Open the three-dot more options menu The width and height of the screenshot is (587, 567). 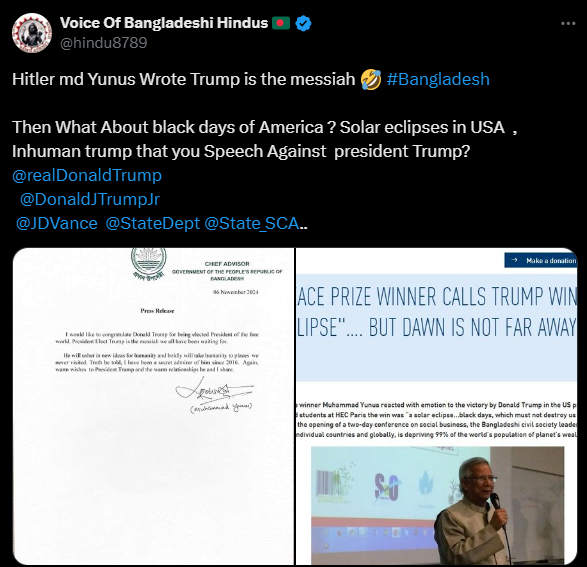pyautogui.click(x=568, y=24)
